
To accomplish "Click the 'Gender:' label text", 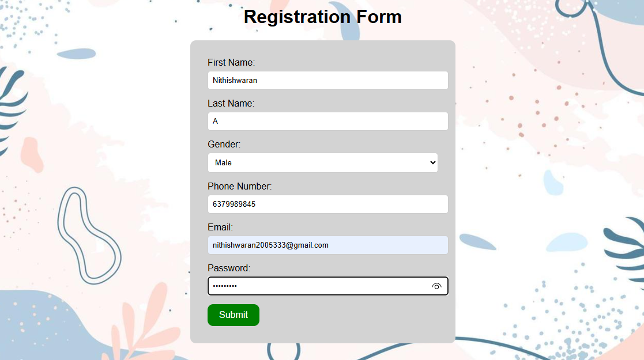I will click(224, 145).
